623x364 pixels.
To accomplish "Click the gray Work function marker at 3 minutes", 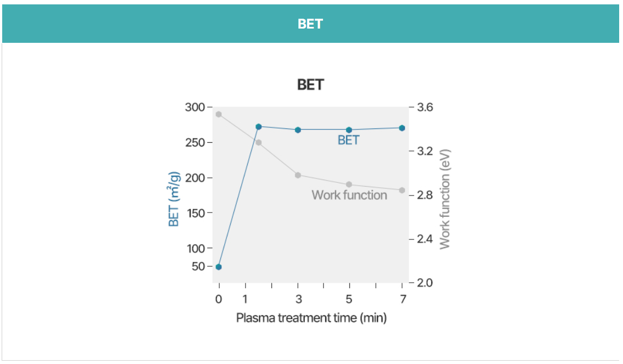I will (298, 175).
